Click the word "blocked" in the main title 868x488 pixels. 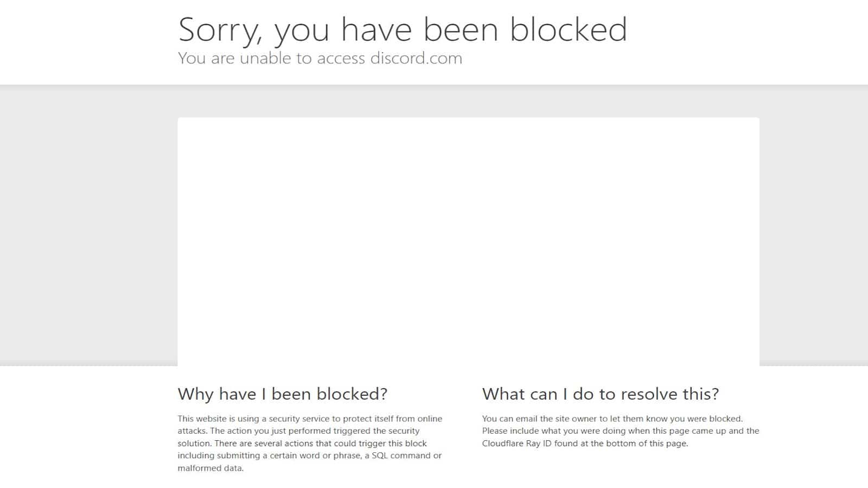coord(569,30)
